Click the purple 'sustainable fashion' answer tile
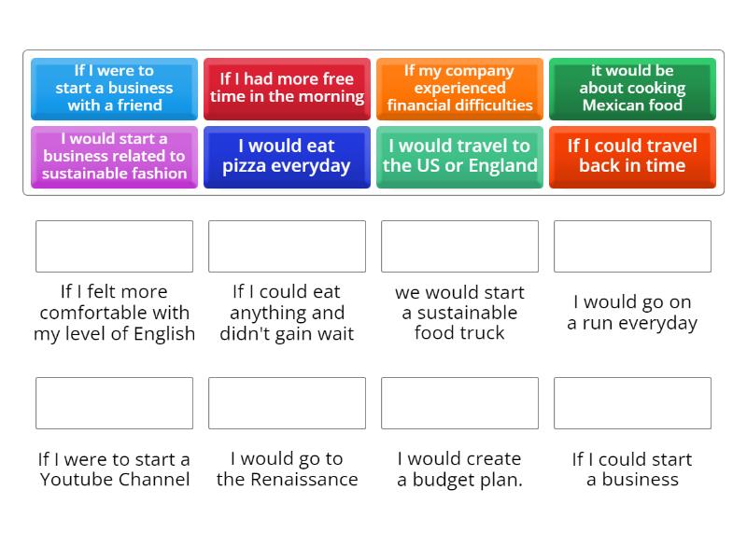This screenshot has height=560, width=747. pyautogui.click(x=114, y=157)
